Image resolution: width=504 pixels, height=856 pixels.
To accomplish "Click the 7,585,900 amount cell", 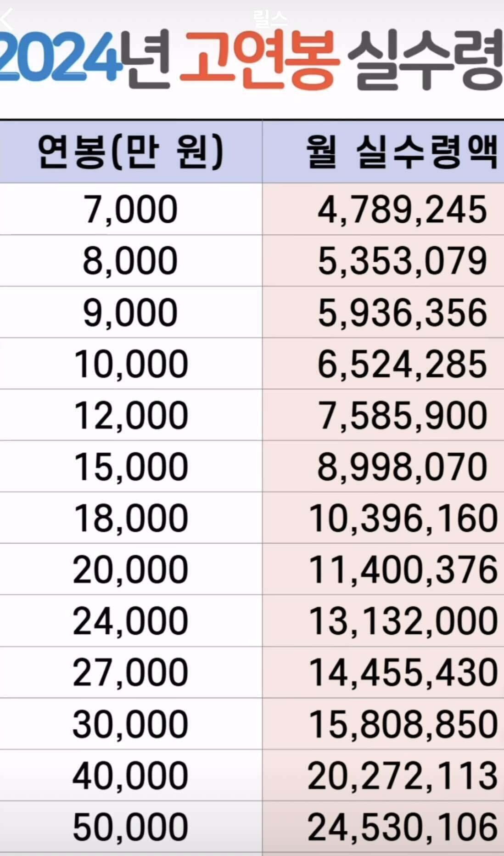I will (383, 415).
